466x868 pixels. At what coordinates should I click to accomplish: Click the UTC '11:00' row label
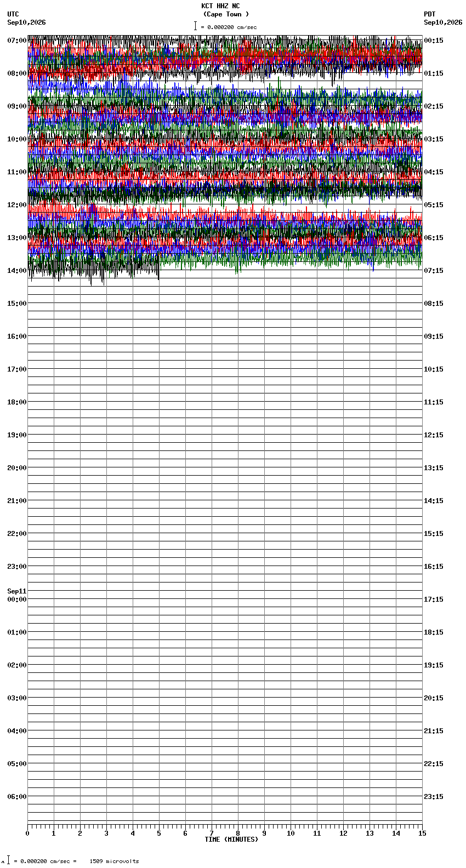coord(17,172)
